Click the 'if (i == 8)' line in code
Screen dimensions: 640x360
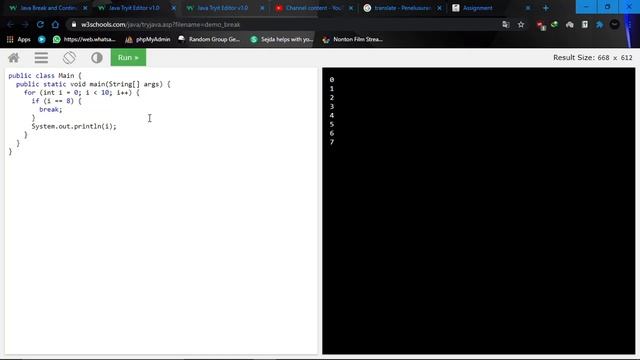tap(56, 101)
